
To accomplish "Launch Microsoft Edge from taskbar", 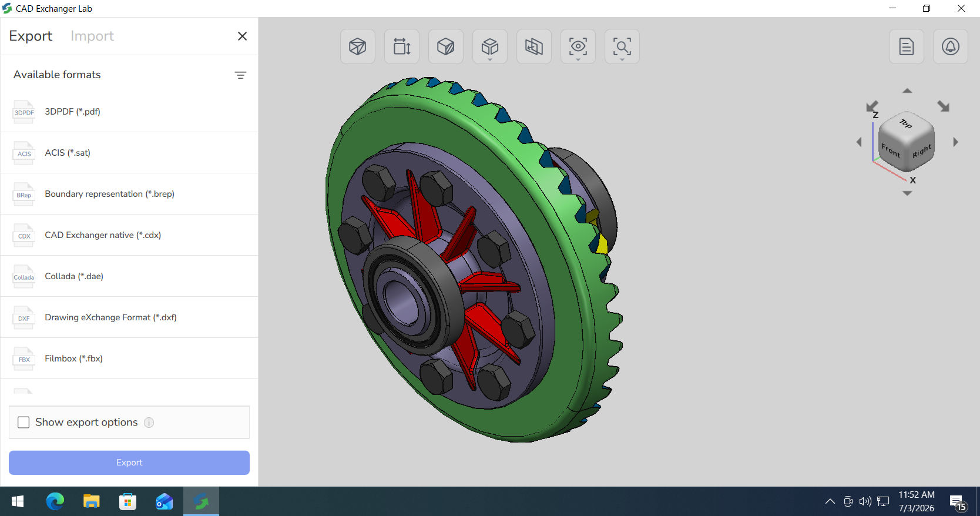I will (55, 501).
